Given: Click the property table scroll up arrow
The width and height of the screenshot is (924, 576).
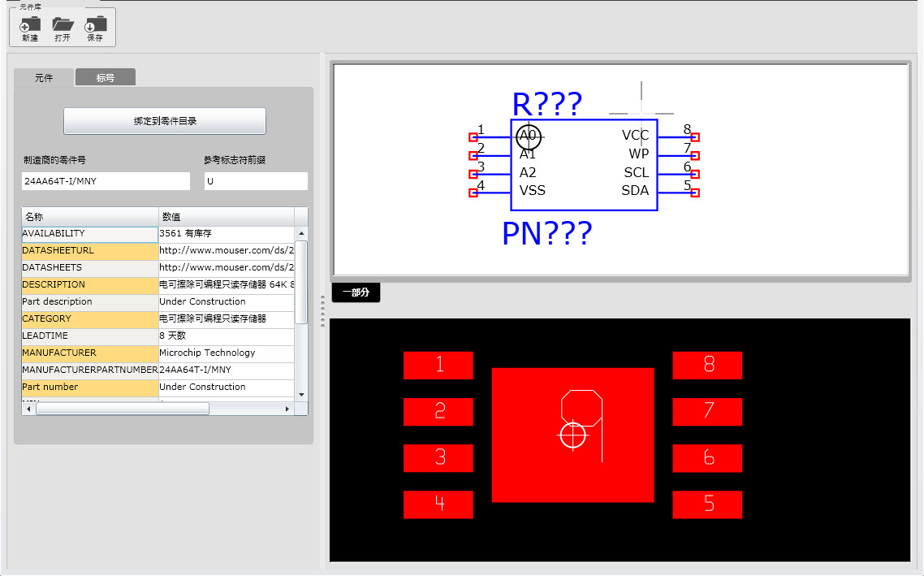Looking at the screenshot, I should pos(301,233).
